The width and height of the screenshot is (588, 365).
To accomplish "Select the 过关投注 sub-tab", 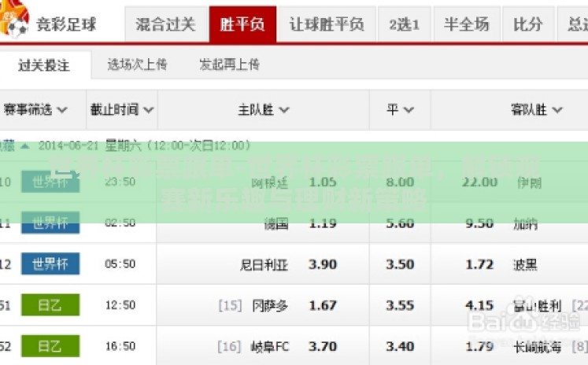I will (44, 65).
